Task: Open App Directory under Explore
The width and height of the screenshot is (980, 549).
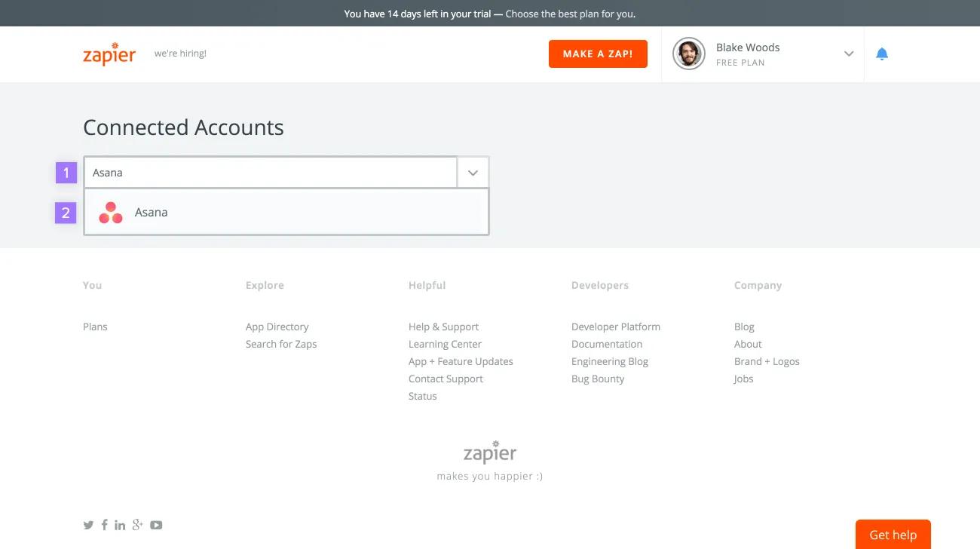Action: click(277, 326)
